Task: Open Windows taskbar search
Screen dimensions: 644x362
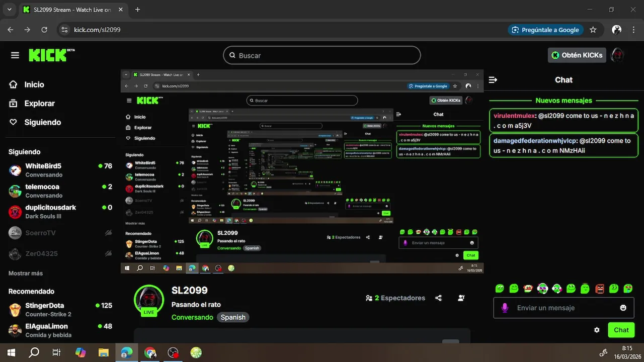Action: pos(34,353)
